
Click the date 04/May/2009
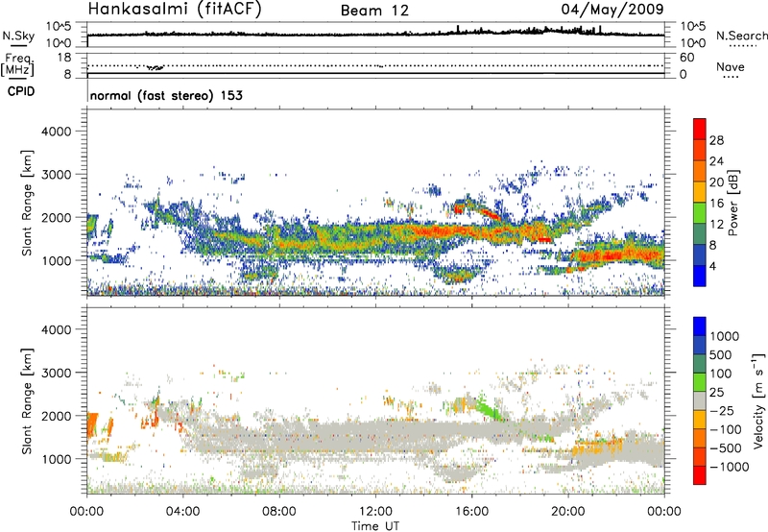612,9
